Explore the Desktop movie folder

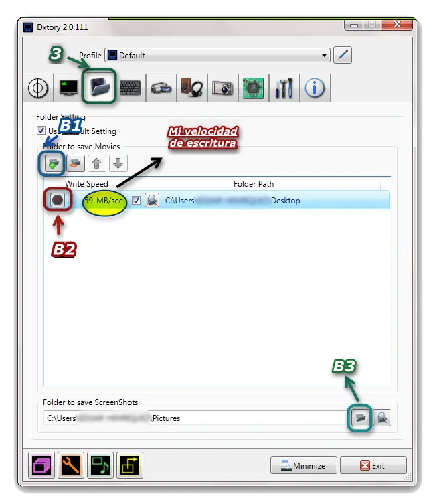(x=152, y=200)
